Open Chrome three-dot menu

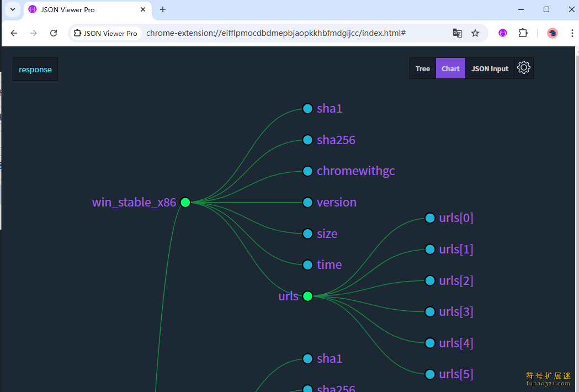click(x=572, y=33)
